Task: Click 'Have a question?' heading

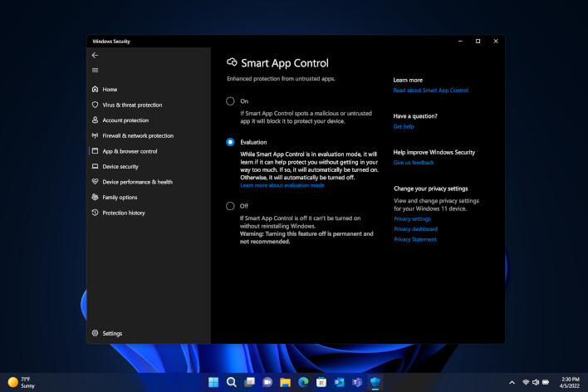Action: tap(415, 116)
